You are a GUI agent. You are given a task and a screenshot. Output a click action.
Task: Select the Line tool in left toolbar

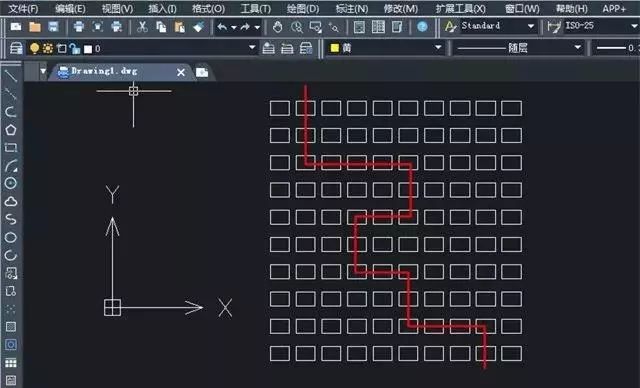11,76
